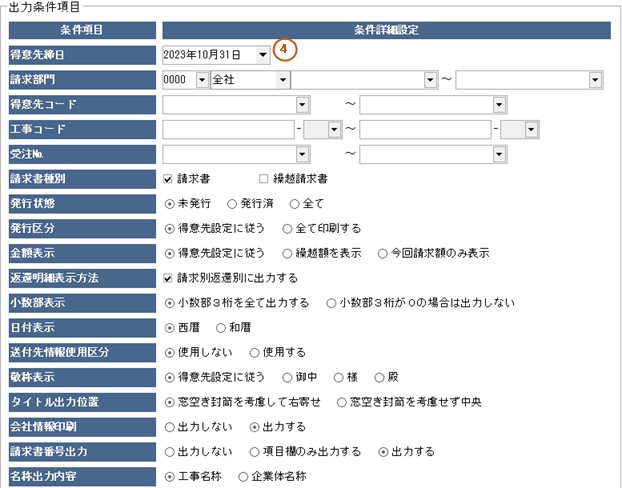
Task: Open the 得意先締日 date picker dropdown
Action: click(261, 55)
